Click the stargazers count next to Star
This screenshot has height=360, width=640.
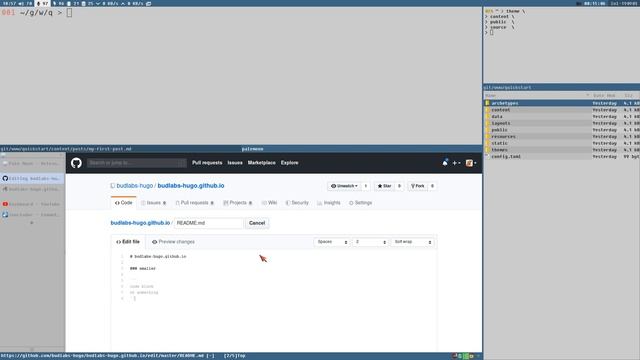(399, 186)
